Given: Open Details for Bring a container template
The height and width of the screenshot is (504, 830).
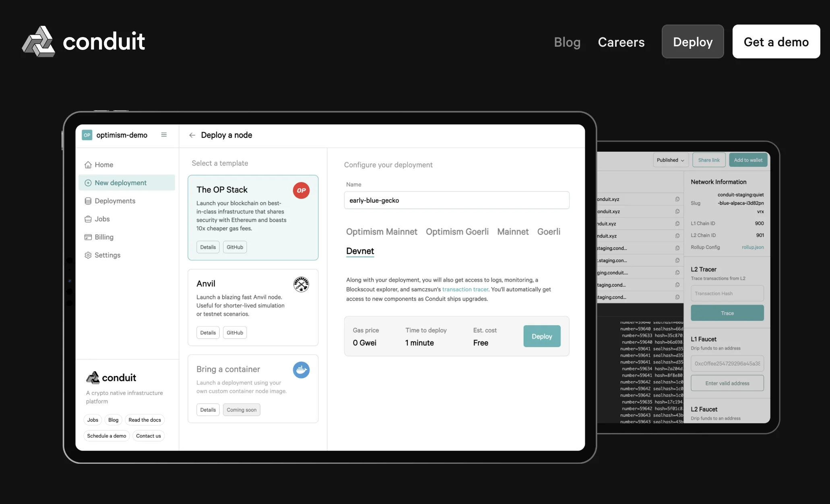Looking at the screenshot, I should [x=208, y=410].
